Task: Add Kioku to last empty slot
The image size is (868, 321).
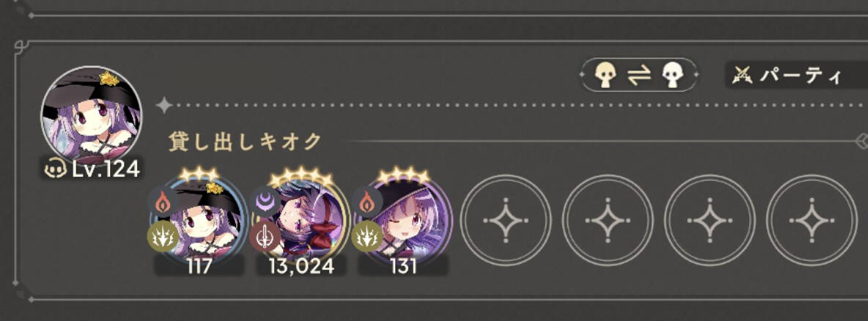Action: tap(812, 221)
